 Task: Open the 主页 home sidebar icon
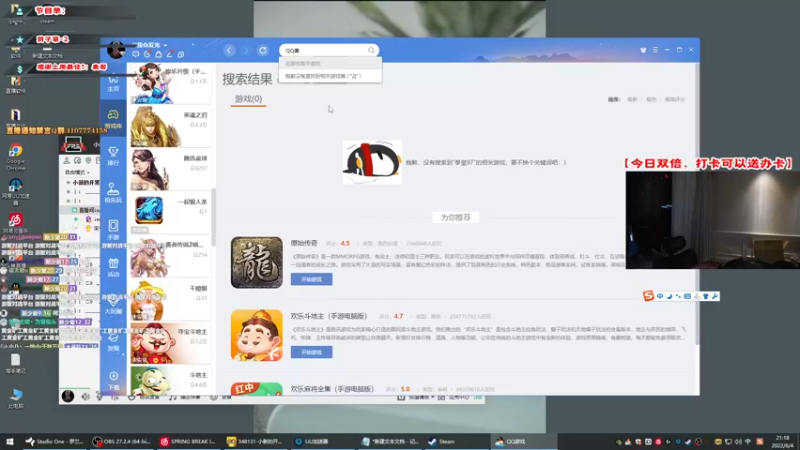click(113, 83)
